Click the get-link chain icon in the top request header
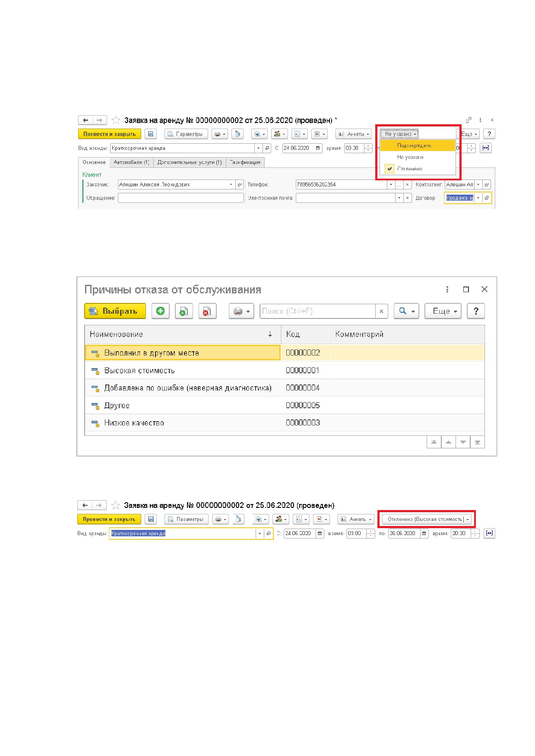This screenshot has height=756, width=535. (x=469, y=120)
